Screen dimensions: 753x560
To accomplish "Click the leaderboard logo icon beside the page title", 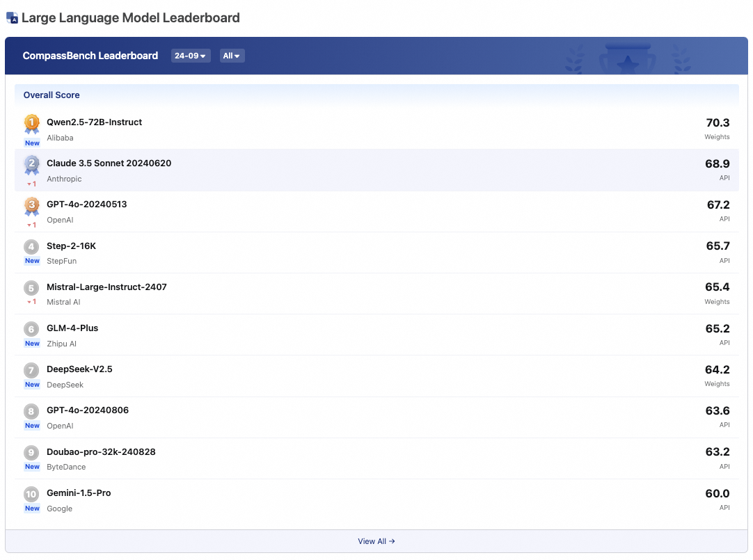I will [12, 18].
